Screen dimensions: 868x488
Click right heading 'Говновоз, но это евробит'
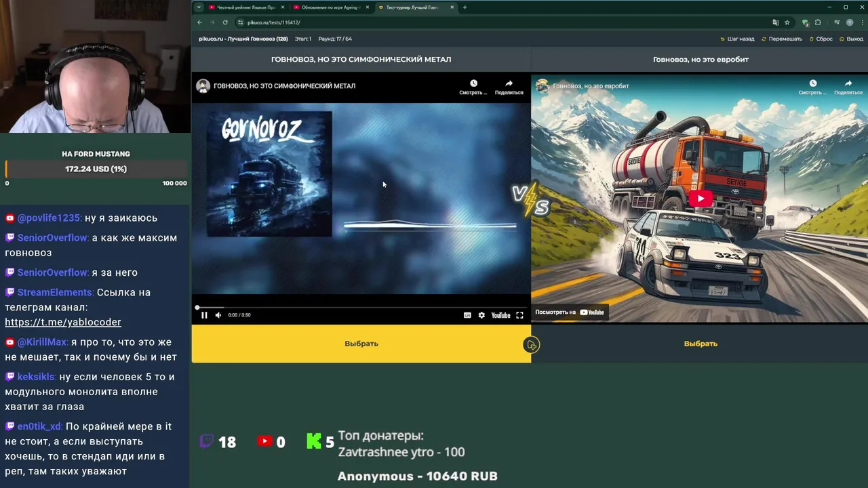(x=701, y=59)
